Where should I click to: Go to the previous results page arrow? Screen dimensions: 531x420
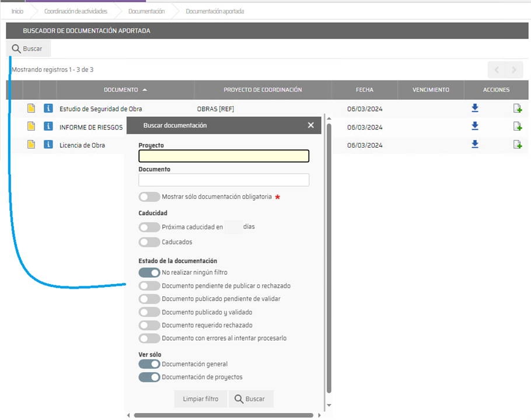coord(497,70)
